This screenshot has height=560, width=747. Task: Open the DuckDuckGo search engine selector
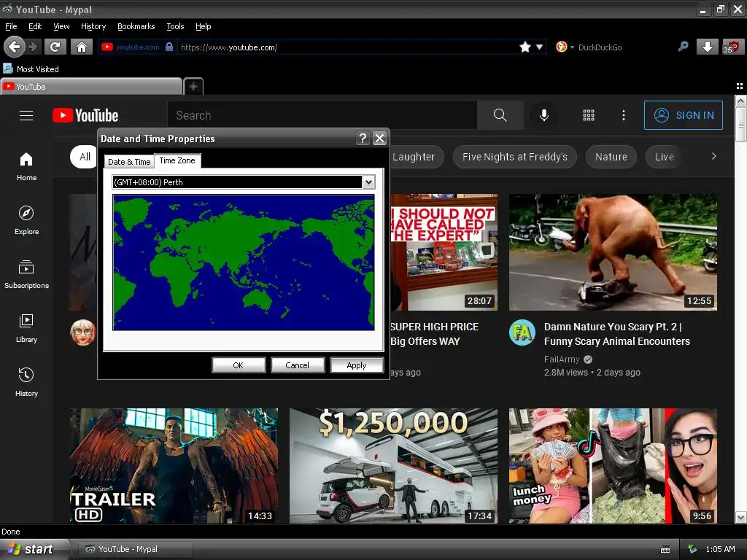point(565,47)
